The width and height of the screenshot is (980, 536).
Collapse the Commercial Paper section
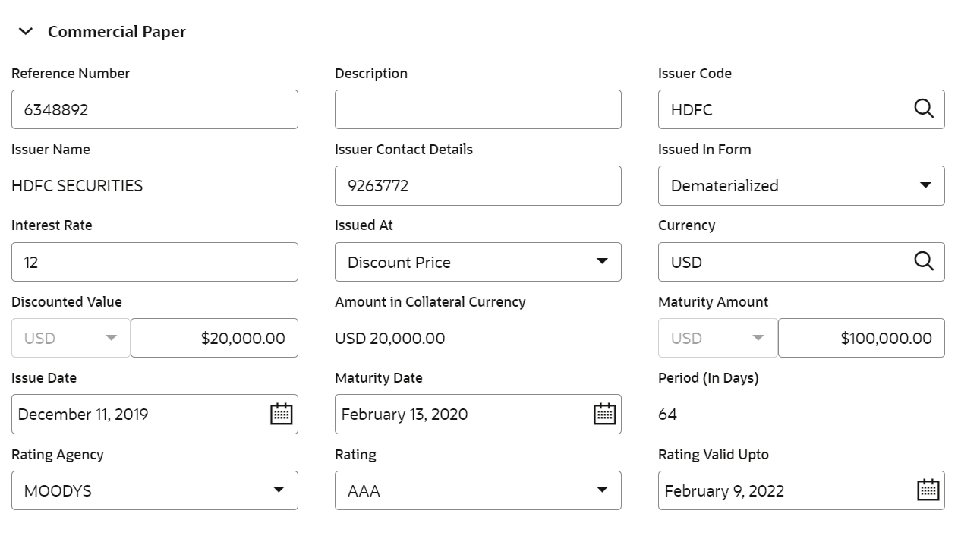26,32
